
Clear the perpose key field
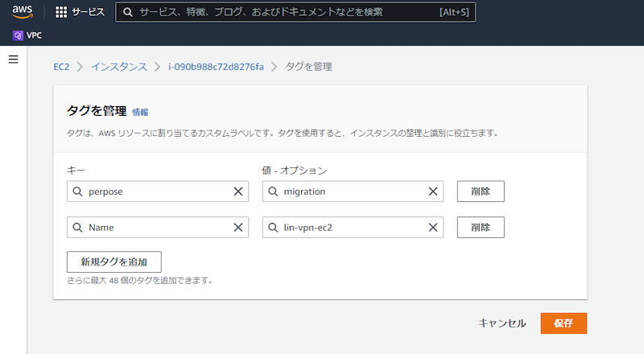(238, 191)
